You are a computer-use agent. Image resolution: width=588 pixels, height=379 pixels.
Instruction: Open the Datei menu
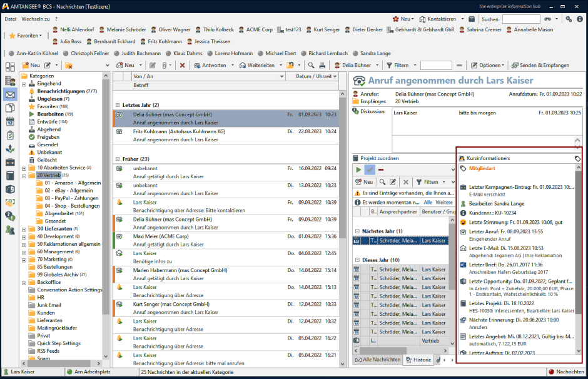pyautogui.click(x=11, y=19)
